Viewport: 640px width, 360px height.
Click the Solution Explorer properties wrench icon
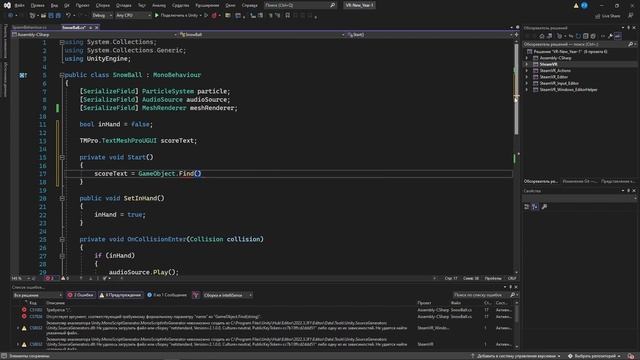(x=610, y=36)
